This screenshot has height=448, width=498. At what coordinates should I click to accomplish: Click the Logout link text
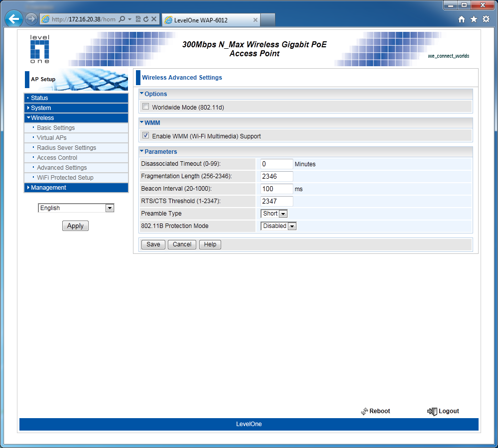point(449,411)
